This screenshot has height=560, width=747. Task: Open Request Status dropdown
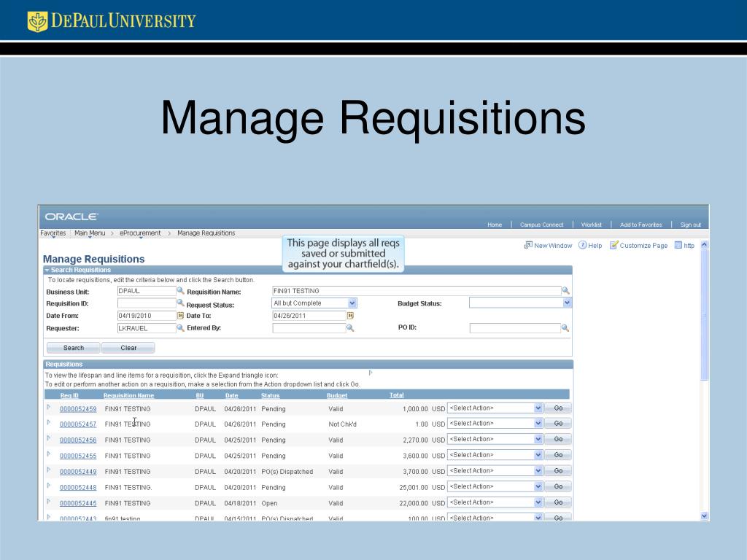point(352,303)
